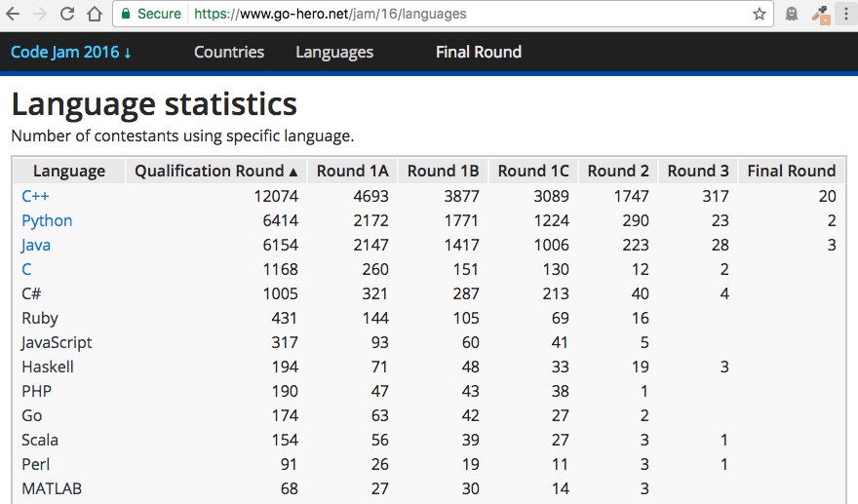Click the C++ qualification value 12074
The height and width of the screenshot is (504, 858).
coord(276,196)
